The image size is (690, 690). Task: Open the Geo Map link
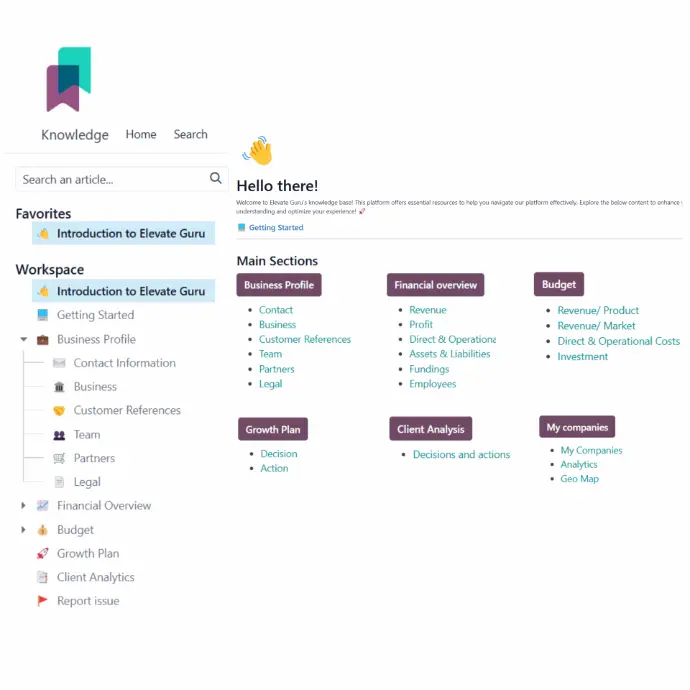click(x=579, y=479)
